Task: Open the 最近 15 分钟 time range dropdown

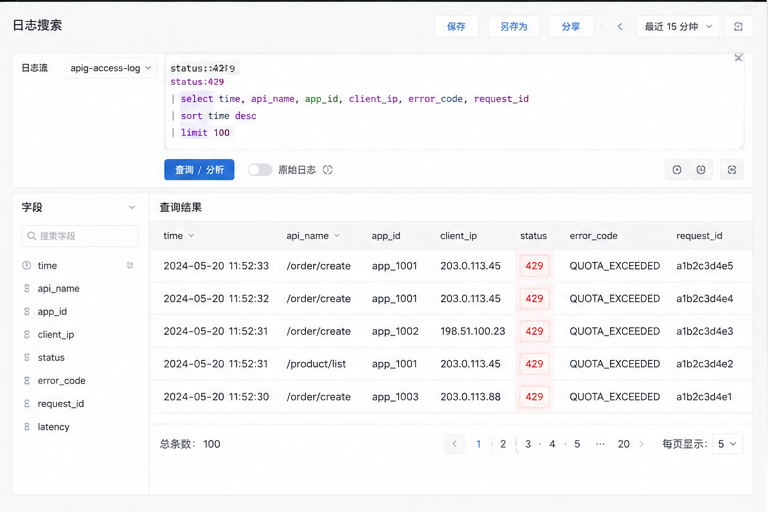Action: [677, 26]
